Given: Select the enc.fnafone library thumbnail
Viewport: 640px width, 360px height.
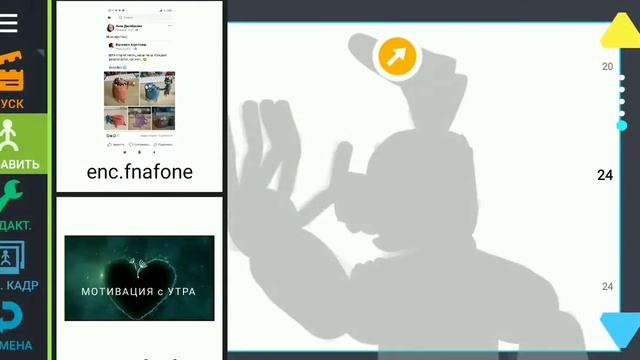Looking at the screenshot, I should tap(140, 96).
